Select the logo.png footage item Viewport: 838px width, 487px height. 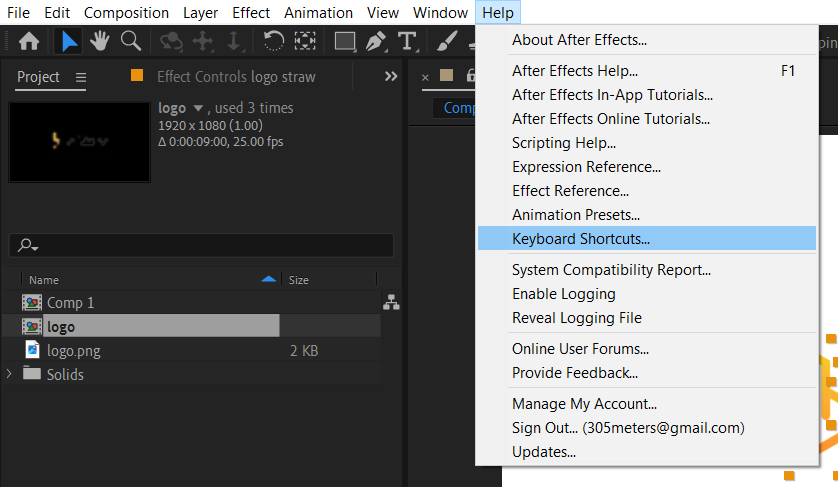point(73,351)
